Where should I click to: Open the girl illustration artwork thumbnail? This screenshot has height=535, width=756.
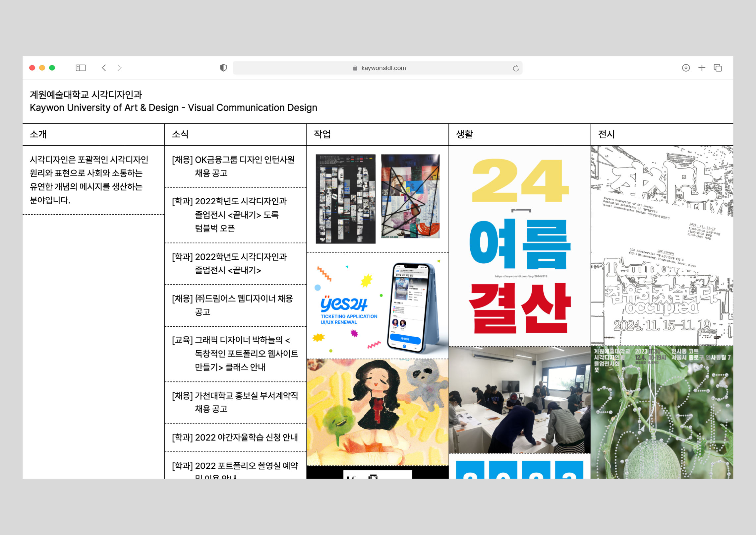[x=378, y=412]
